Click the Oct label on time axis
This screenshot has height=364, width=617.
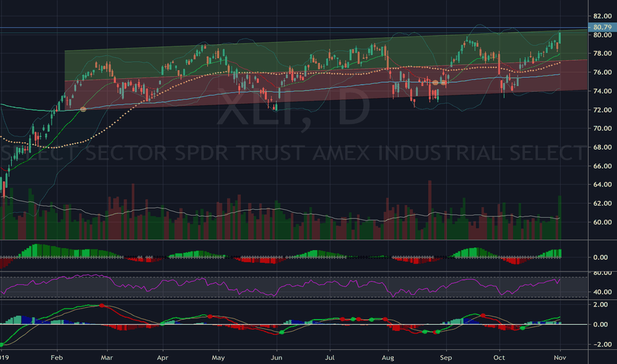[499, 357]
